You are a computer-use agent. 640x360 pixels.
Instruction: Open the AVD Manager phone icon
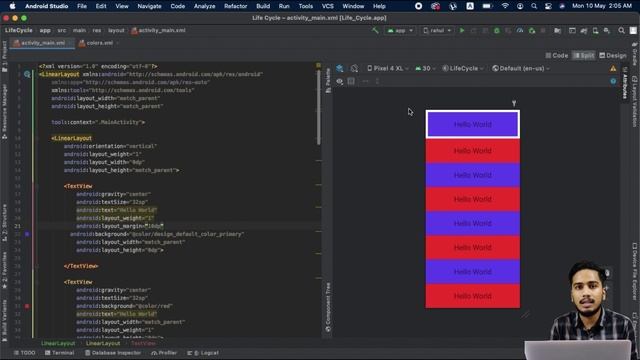596,31
